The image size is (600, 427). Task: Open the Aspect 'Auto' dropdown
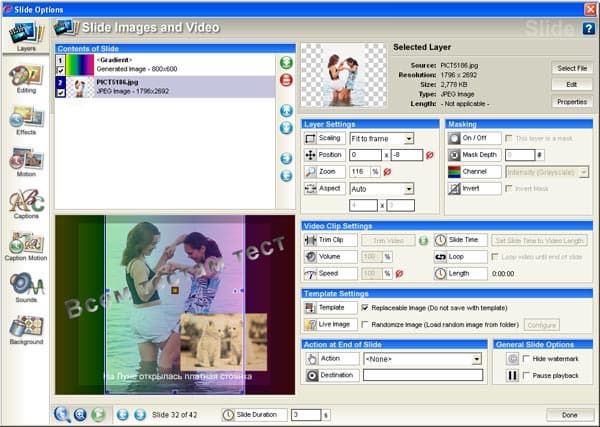coord(409,189)
